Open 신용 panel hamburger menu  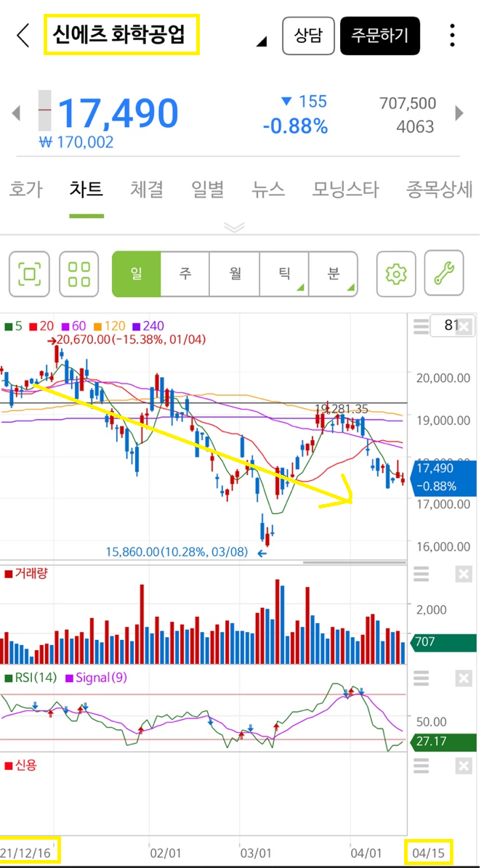tap(422, 766)
